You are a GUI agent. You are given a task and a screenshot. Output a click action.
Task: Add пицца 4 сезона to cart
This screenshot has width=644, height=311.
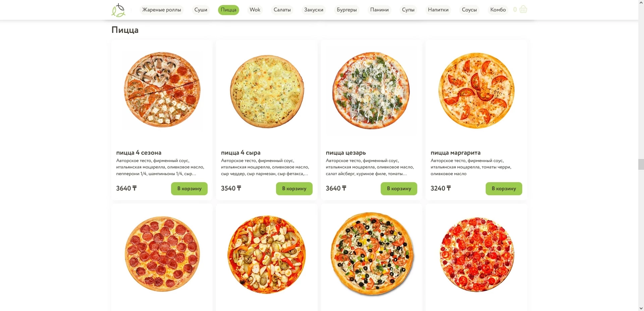(189, 189)
